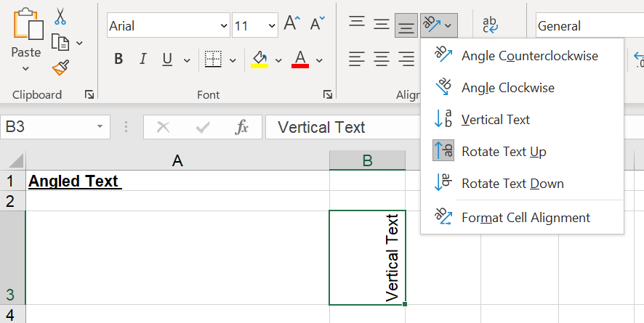Toggle Italic formatting

(142, 60)
